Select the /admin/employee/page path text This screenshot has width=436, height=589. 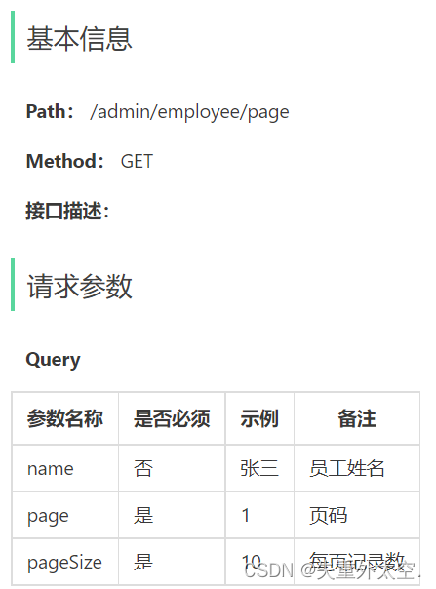[x=190, y=112]
